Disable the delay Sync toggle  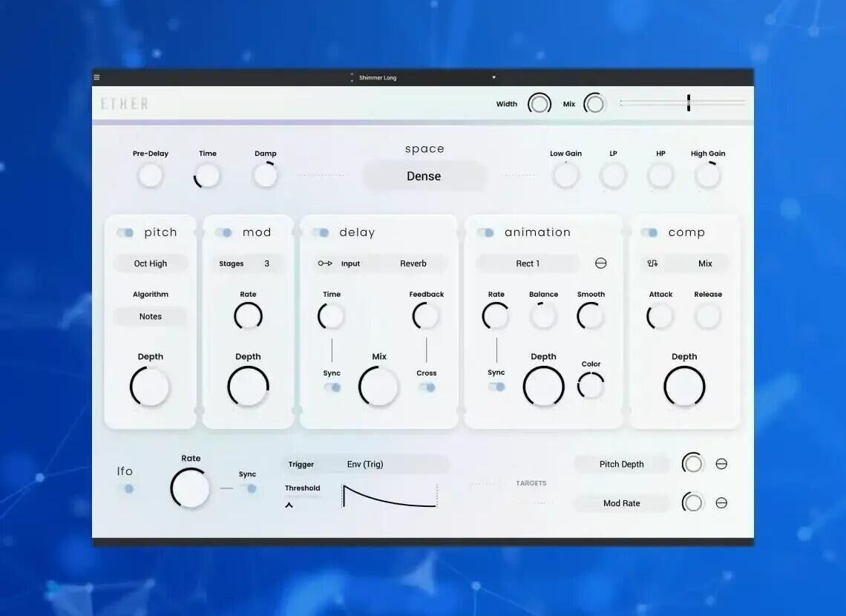(x=332, y=387)
